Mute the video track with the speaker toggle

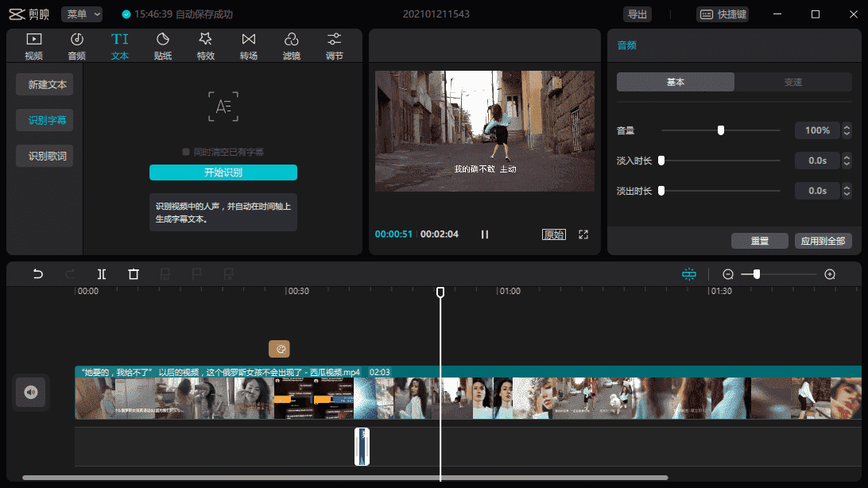(x=31, y=392)
